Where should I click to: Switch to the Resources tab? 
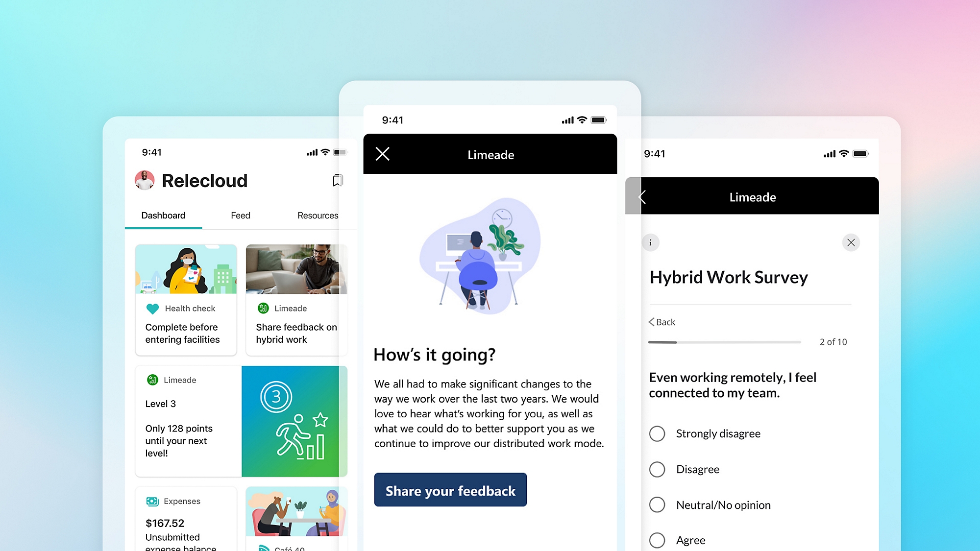coord(318,216)
